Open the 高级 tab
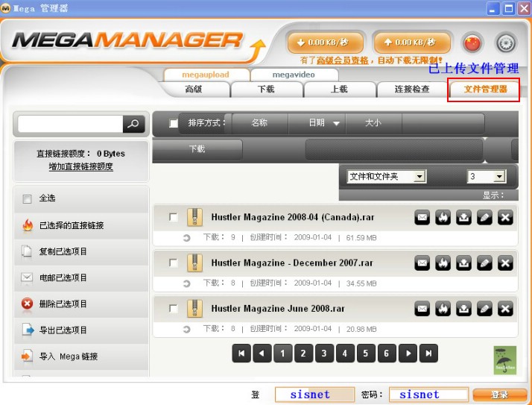Image resolution: width=532 pixels, height=405 pixels. (x=194, y=90)
